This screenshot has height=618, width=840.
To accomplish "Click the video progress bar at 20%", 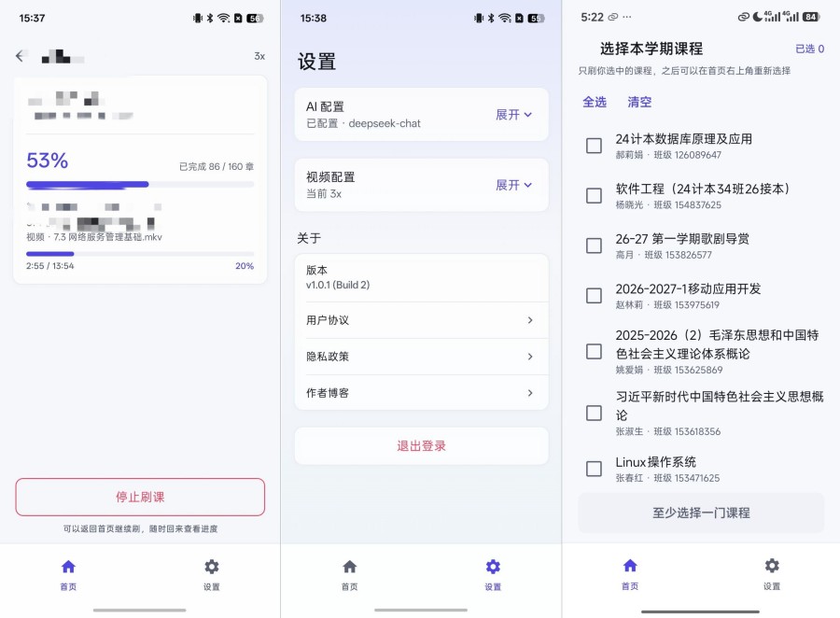I will pyautogui.click(x=140, y=254).
